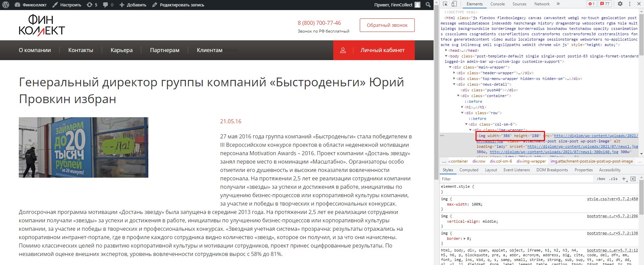Collapse the container div node
The width and height of the screenshot is (644, 265).
(x=458, y=96)
